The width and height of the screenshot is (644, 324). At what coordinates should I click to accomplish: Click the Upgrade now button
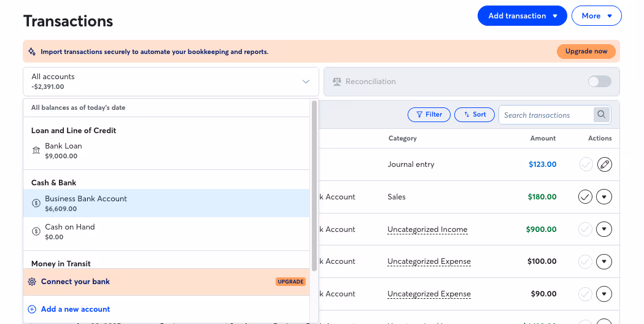(586, 52)
